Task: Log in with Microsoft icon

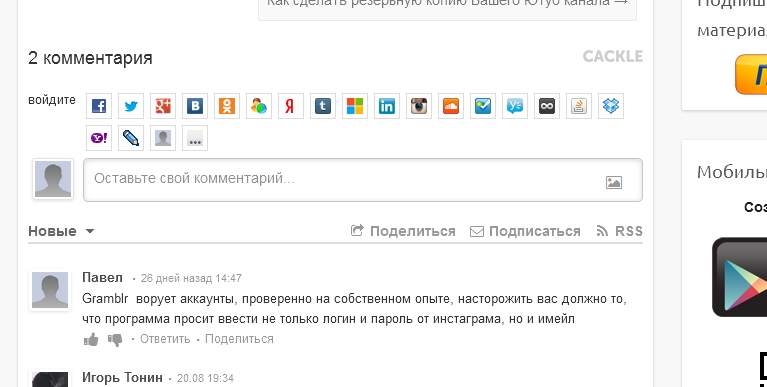Action: [355, 106]
